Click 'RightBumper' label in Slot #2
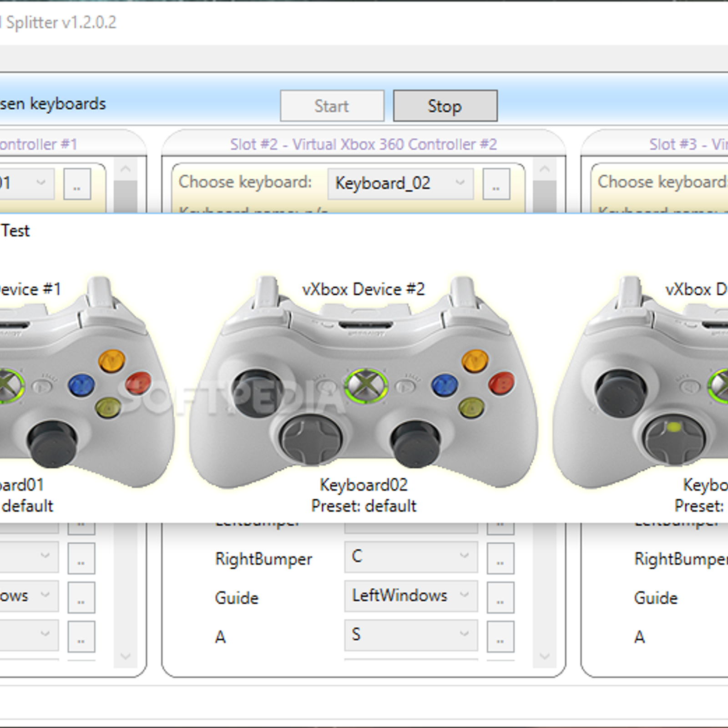Viewport: 728px width, 728px height. tap(263, 559)
